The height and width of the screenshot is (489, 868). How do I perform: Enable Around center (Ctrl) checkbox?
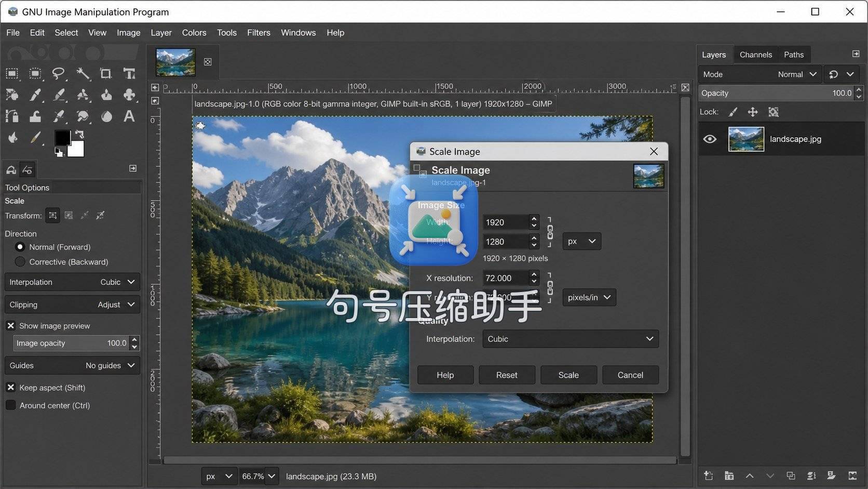click(10, 405)
